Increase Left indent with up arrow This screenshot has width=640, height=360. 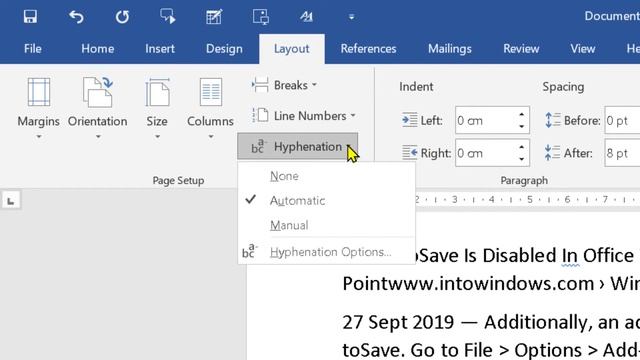click(522, 115)
